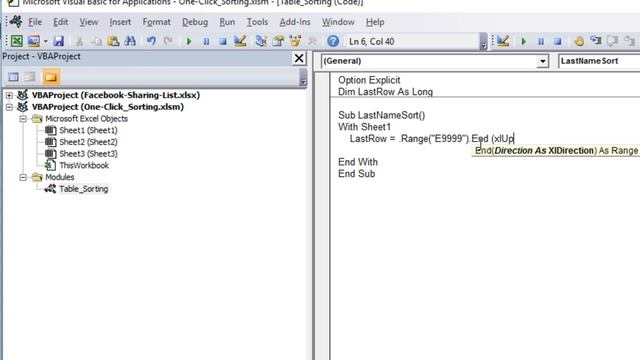Click the Run icon on the Debug toolbar
The height and width of the screenshot is (360, 640).
click(524, 41)
